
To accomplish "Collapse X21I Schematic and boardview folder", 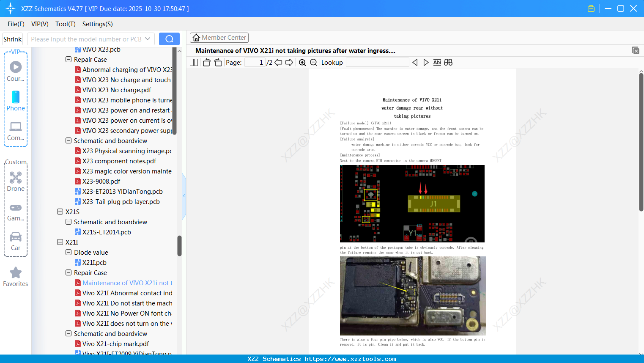I will click(x=69, y=333).
